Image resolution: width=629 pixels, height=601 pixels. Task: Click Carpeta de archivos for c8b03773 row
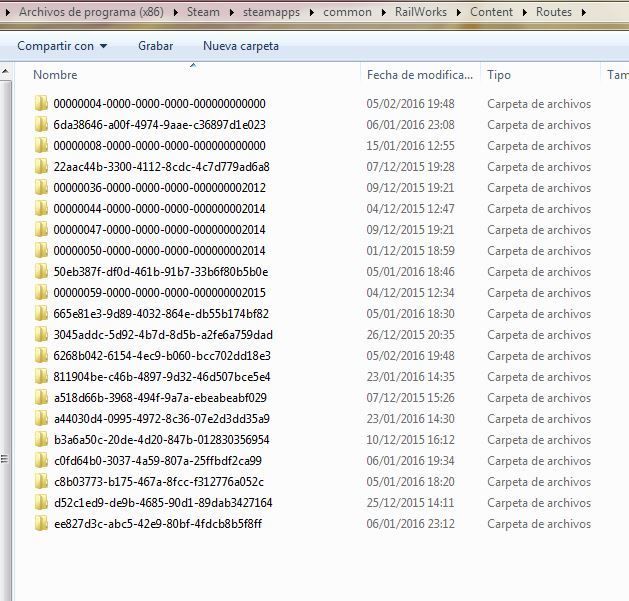pos(539,482)
